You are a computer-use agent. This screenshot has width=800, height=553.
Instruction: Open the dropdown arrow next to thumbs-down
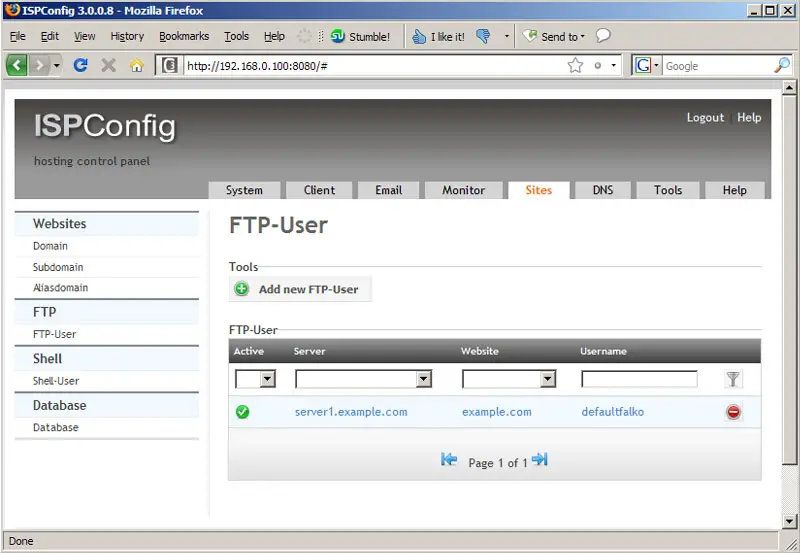click(x=507, y=36)
